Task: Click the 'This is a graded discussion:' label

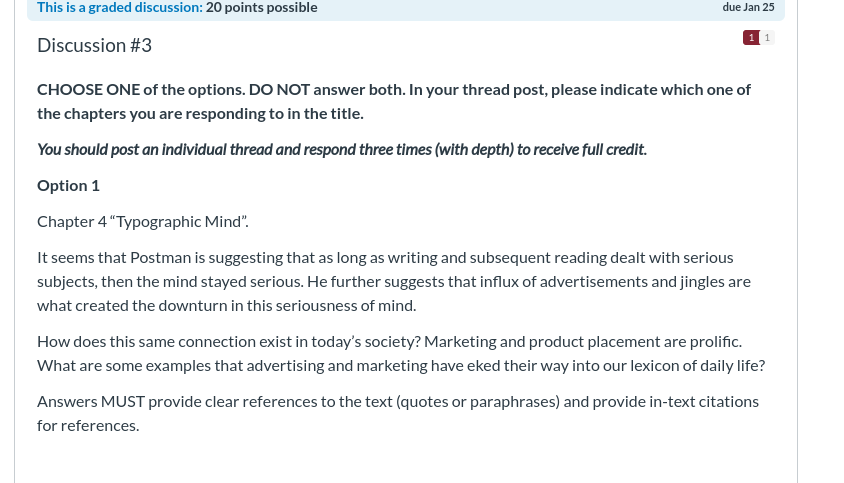Action: click(x=120, y=8)
